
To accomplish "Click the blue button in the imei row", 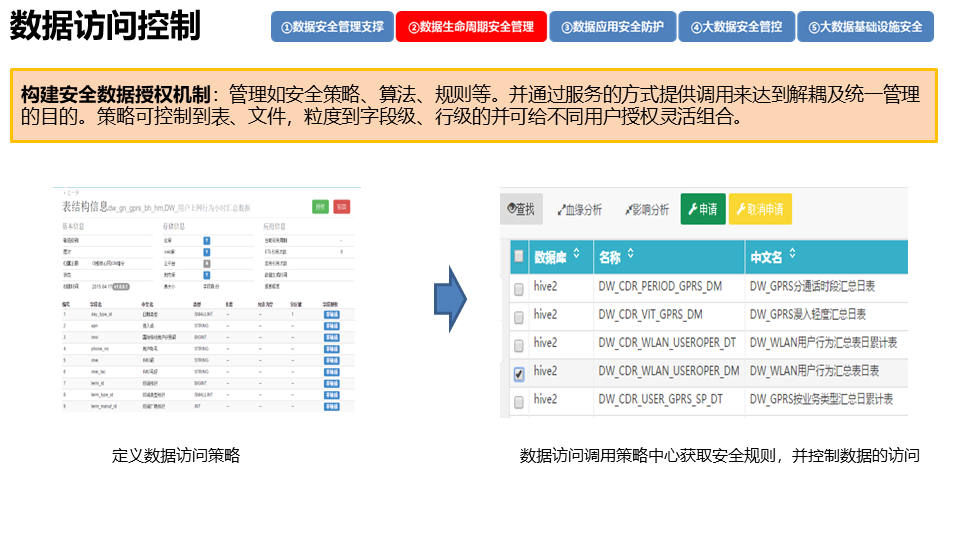I will coord(331,361).
